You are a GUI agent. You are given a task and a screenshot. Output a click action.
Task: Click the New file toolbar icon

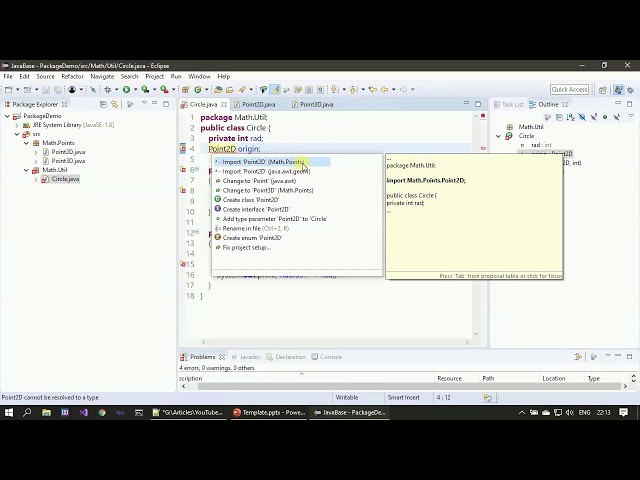click(x=8, y=89)
